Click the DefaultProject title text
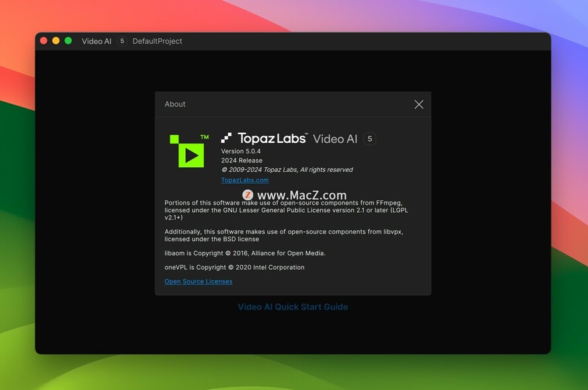The width and height of the screenshot is (588, 390). point(157,41)
